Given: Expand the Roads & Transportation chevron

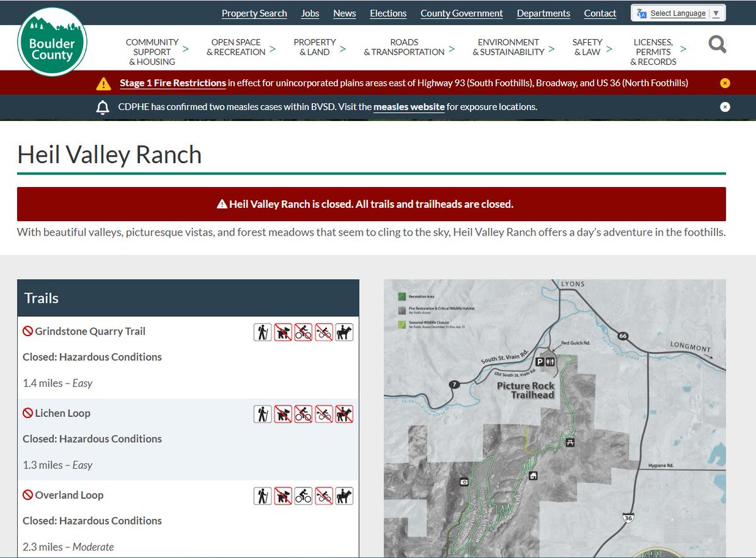Looking at the screenshot, I should [x=451, y=48].
